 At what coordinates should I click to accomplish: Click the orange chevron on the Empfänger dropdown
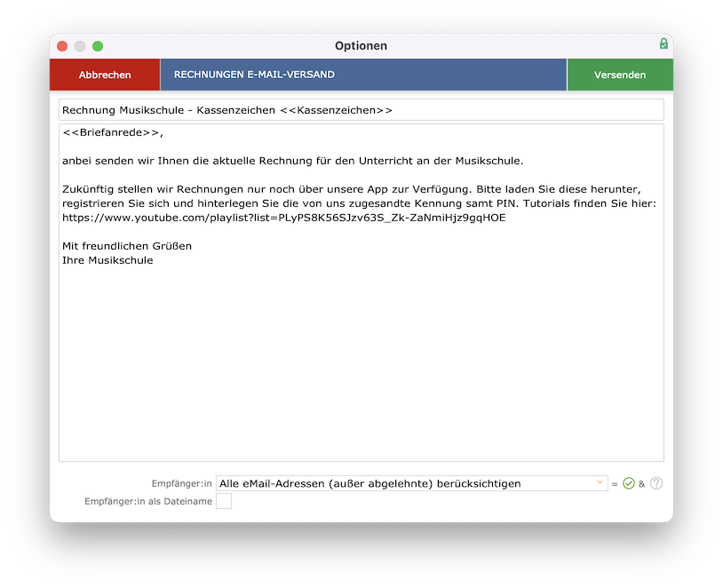[x=600, y=482]
